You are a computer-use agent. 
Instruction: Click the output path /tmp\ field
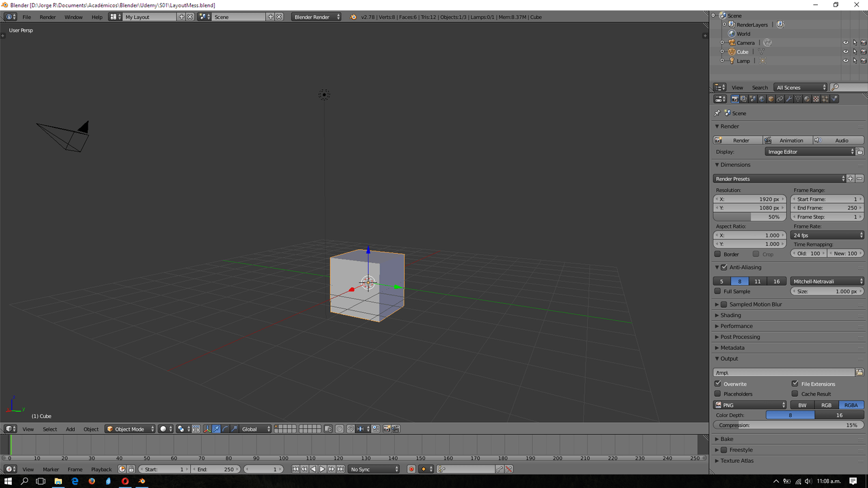point(783,373)
